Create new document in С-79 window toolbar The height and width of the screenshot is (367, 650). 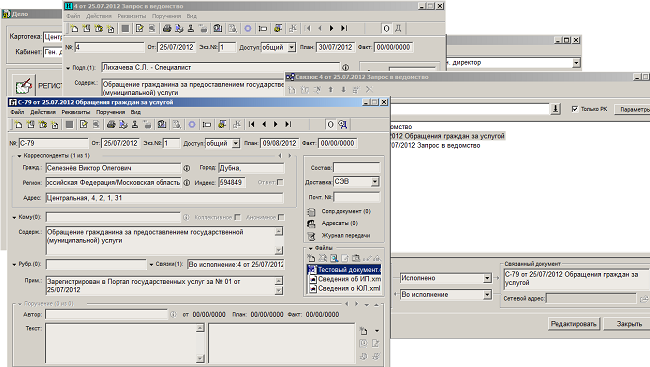click(x=18, y=124)
